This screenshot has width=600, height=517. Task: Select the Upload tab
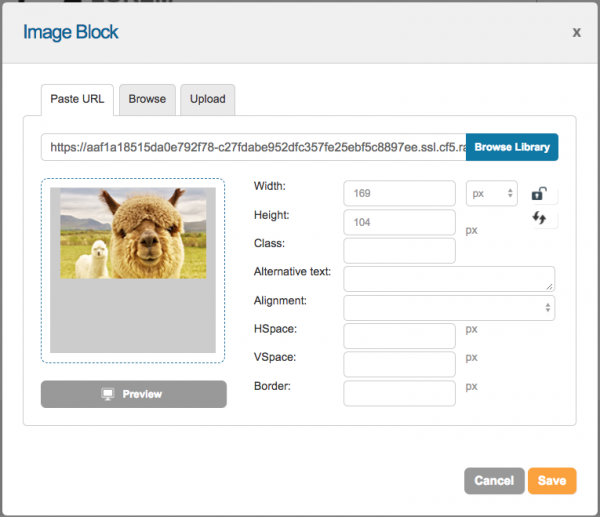[x=208, y=100]
